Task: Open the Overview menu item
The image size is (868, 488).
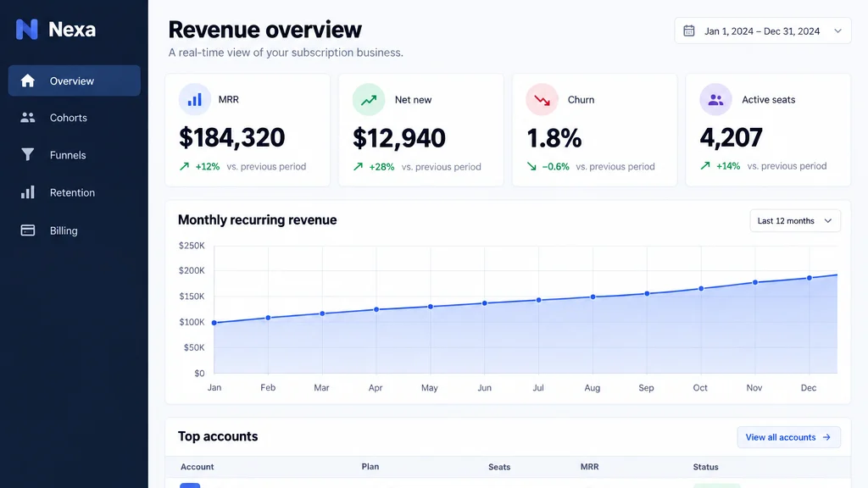Action: point(75,80)
